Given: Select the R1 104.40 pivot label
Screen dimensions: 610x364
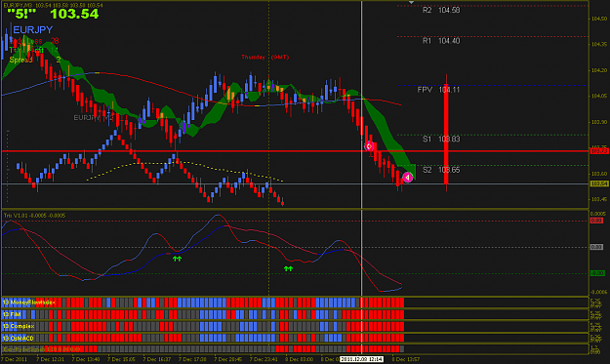Looking at the screenshot, I should 441,41.
